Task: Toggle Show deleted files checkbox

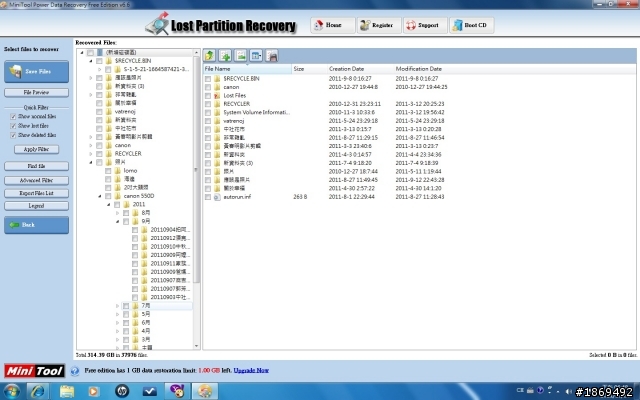Action: (x=13, y=135)
